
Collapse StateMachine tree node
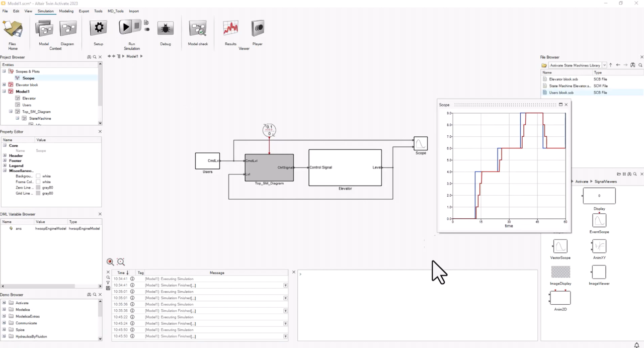[x=17, y=118]
